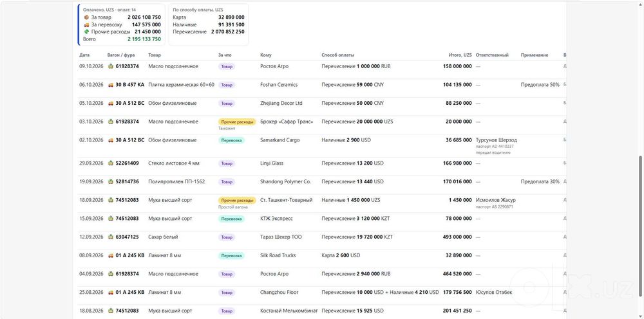Click the Перевозка tag in the Silk Road Trucks row

(231, 255)
